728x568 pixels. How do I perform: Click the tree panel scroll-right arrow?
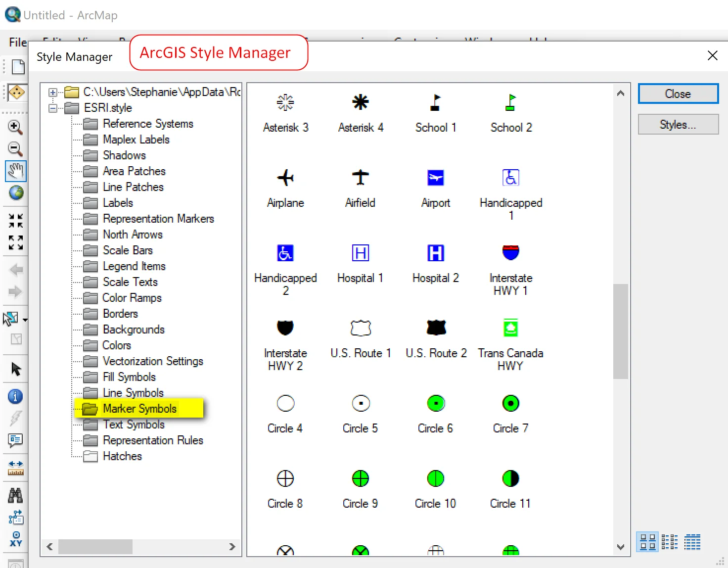[x=232, y=547]
